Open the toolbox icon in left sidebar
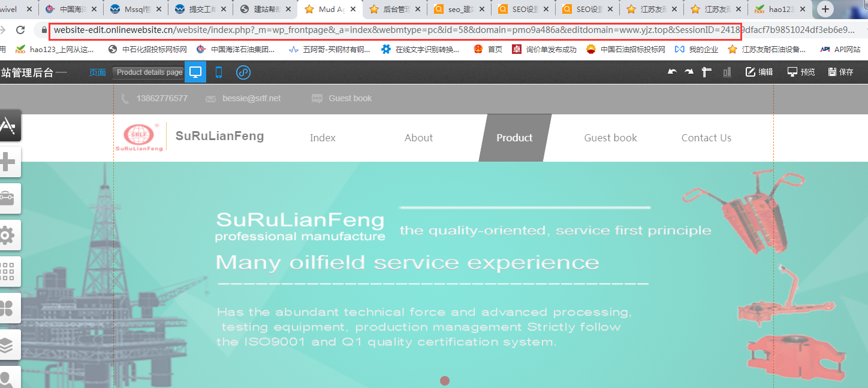 point(8,199)
